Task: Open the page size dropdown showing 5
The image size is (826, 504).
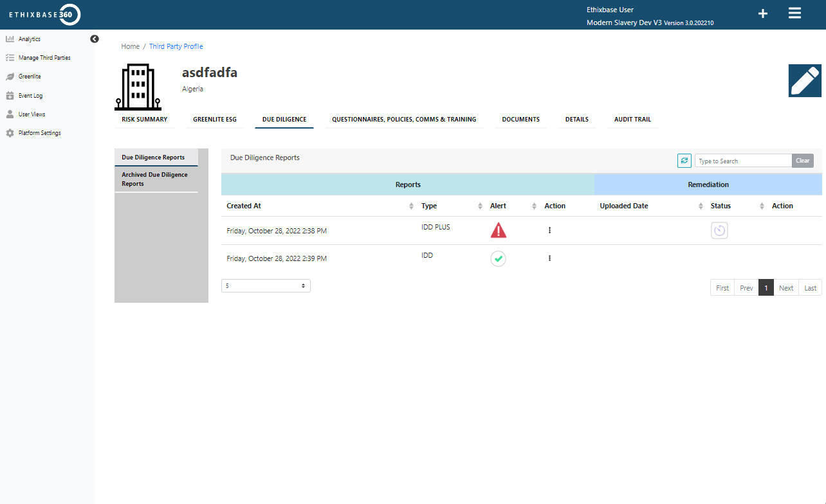Action: 265,285
